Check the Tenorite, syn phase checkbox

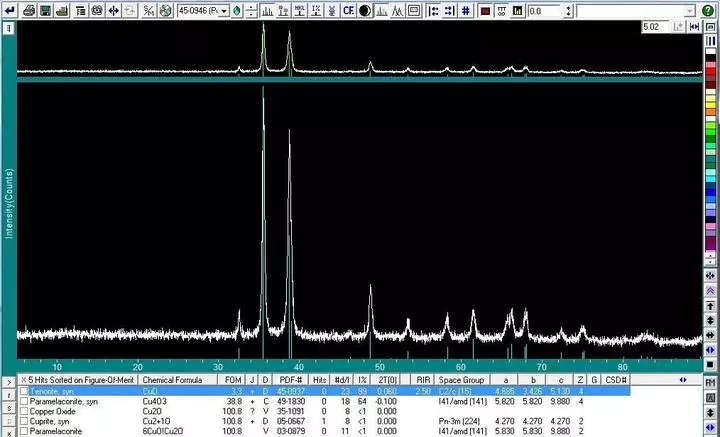pos(24,392)
